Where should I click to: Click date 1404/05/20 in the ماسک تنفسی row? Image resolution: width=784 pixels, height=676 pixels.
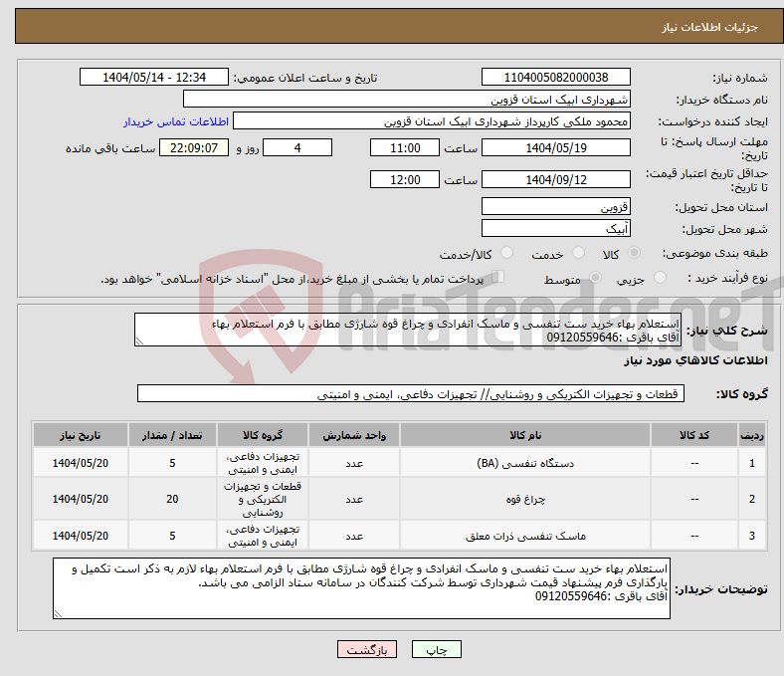(x=81, y=536)
